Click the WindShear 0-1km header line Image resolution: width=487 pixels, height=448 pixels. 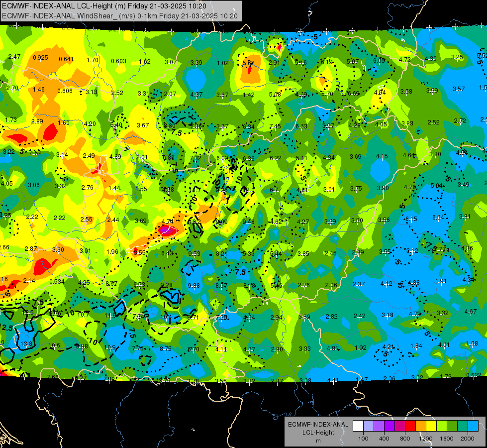tap(120, 16)
